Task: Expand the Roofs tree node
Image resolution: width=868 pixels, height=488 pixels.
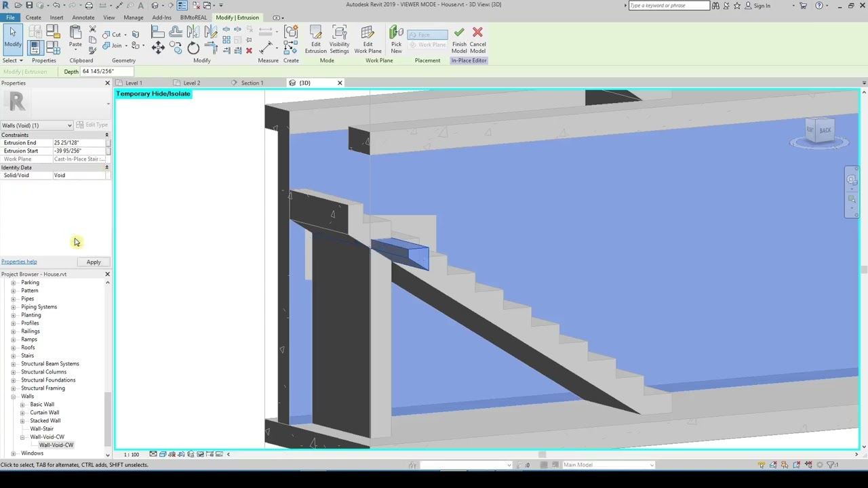Action: coord(13,348)
